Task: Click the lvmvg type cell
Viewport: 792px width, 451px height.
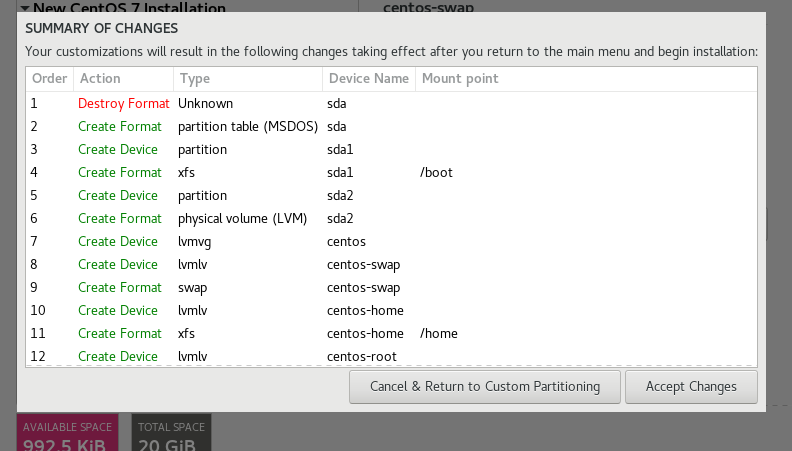Action: (194, 242)
